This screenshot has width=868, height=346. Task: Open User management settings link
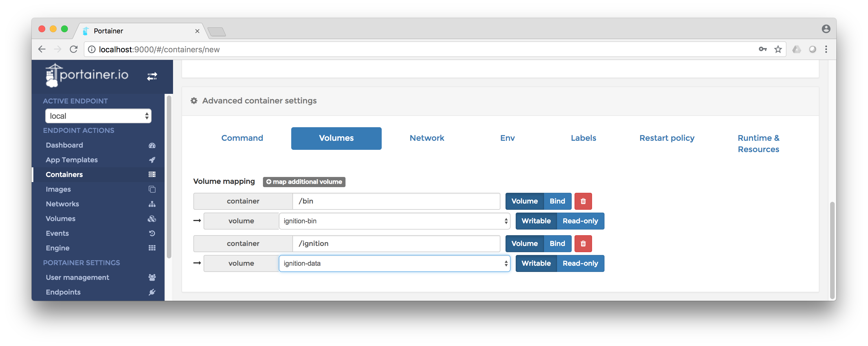click(x=77, y=277)
